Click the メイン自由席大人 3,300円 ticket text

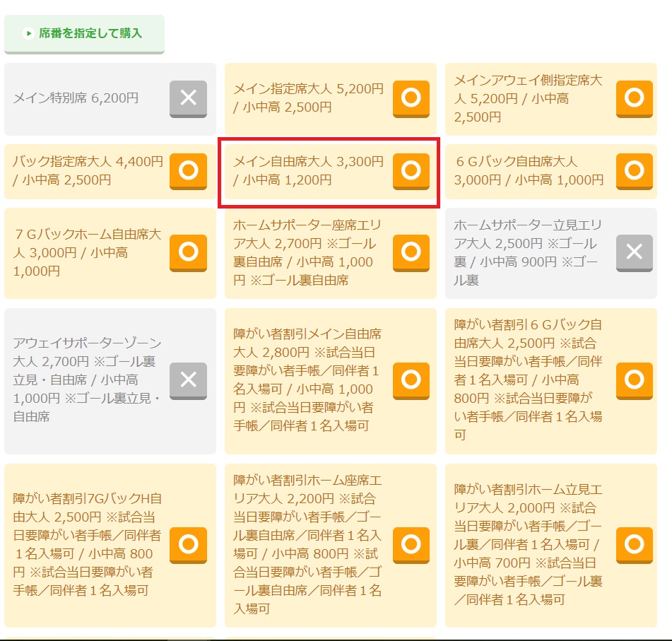pos(308,170)
